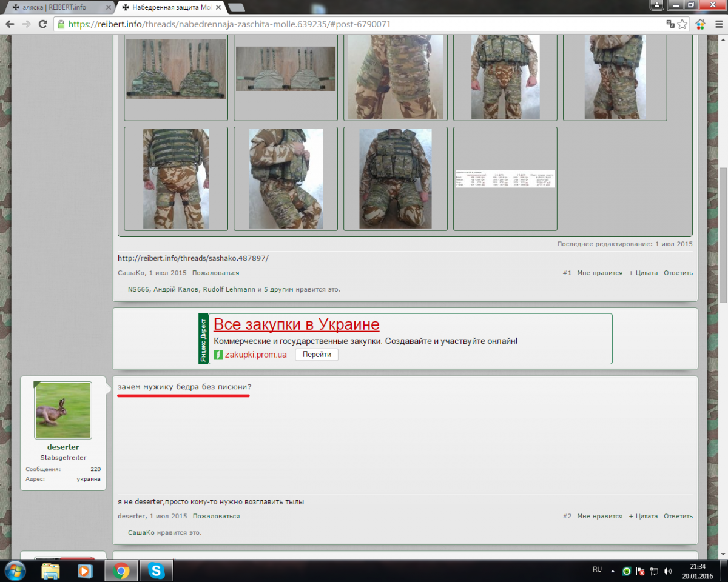The image size is (728, 582).
Task: Report post #1 via Пожаловаться
Action: 216,273
